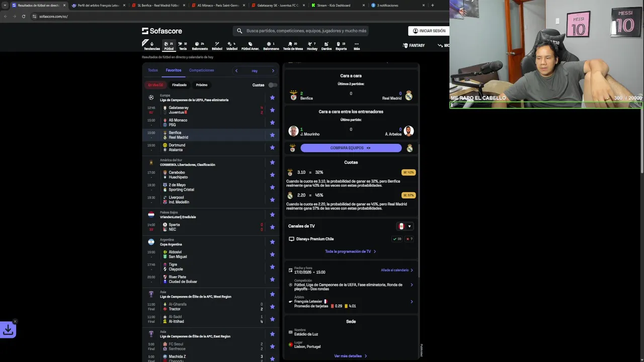This screenshot has height=362, width=644.
Task: Reload the page in browser
Action: point(23,16)
